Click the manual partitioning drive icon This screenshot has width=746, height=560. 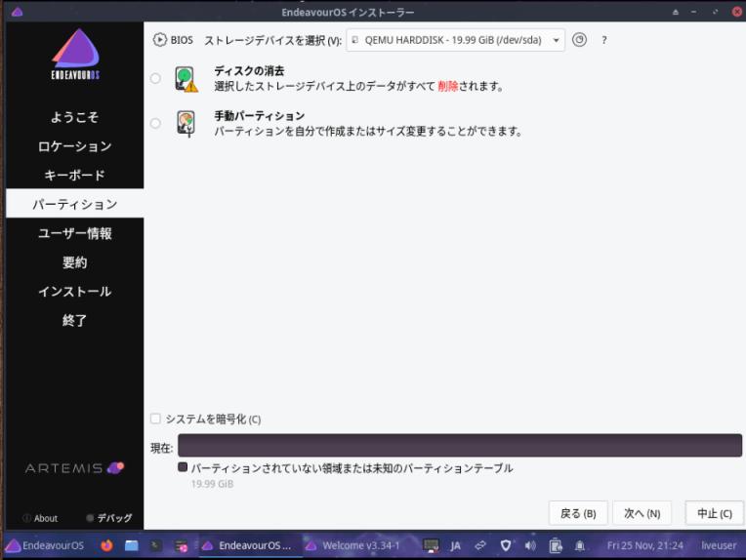pyautogui.click(x=186, y=124)
